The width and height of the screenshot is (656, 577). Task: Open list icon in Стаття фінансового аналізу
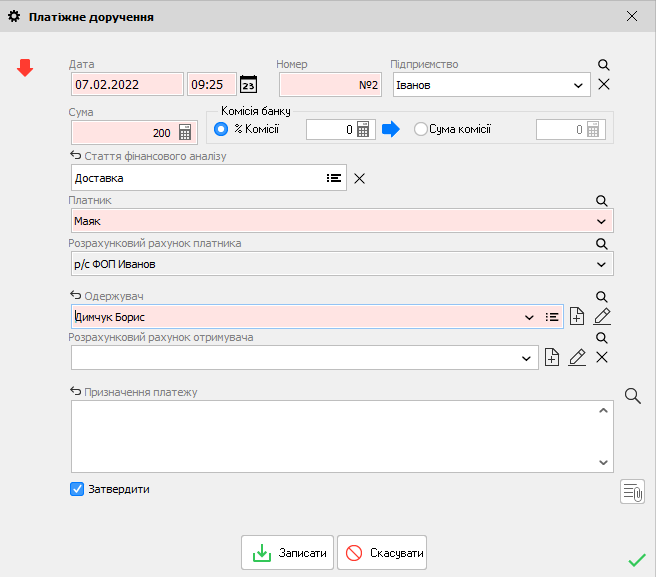(333, 178)
